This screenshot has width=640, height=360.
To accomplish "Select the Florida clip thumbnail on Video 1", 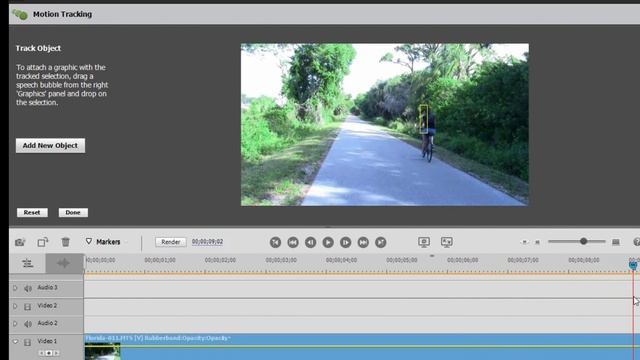I will [102, 352].
